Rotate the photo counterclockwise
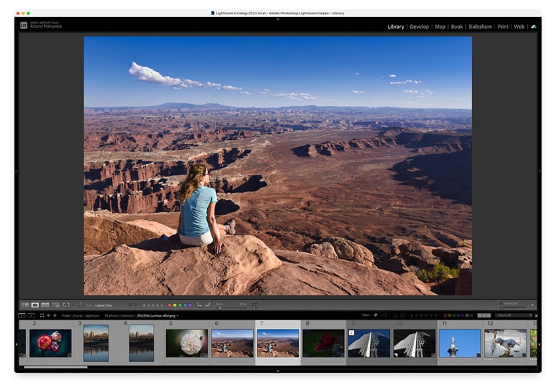 200,305
